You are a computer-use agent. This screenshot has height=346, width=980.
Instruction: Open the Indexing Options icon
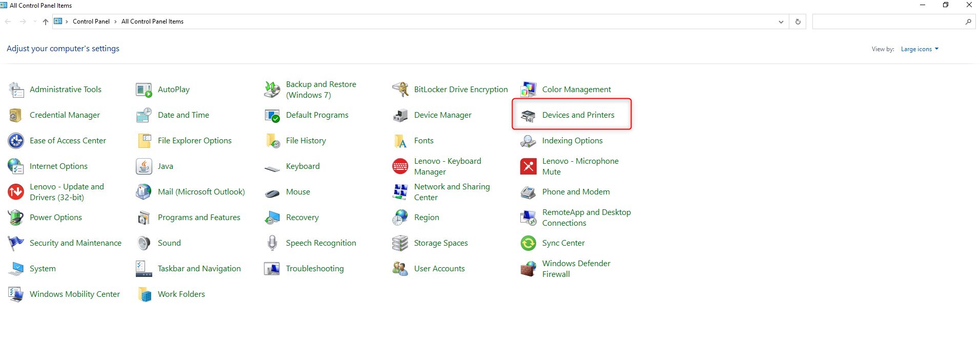coord(528,141)
